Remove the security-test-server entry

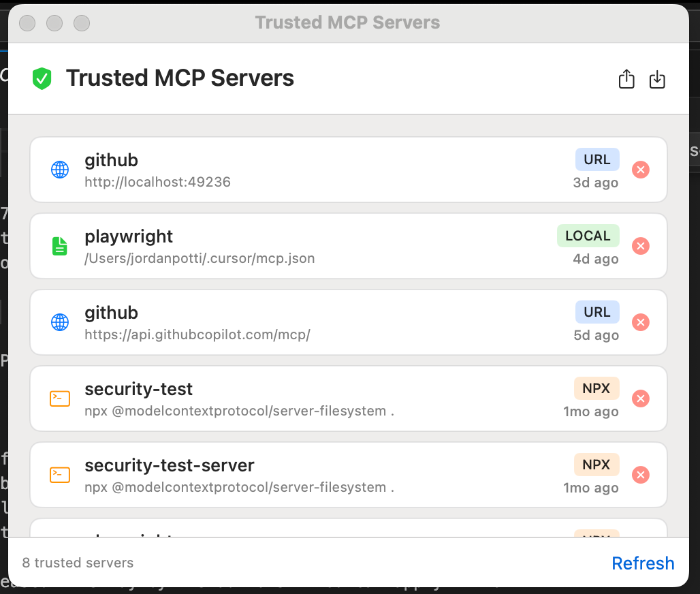point(640,475)
